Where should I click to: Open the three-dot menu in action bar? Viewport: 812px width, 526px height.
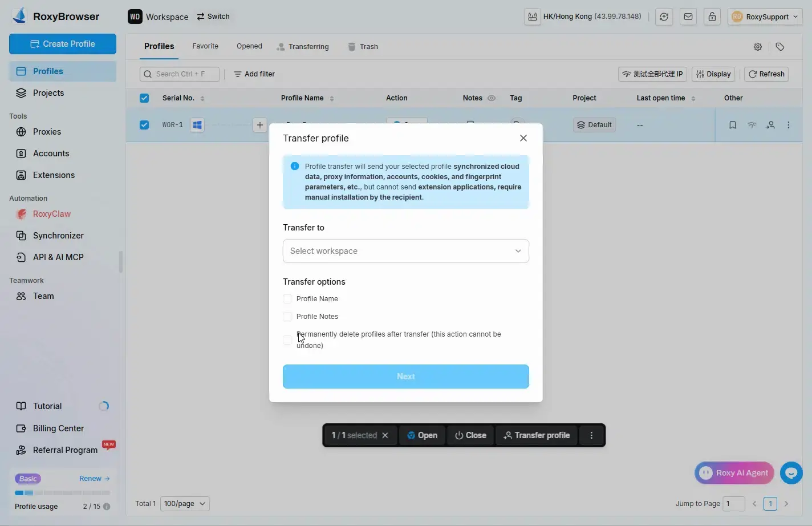click(x=591, y=435)
